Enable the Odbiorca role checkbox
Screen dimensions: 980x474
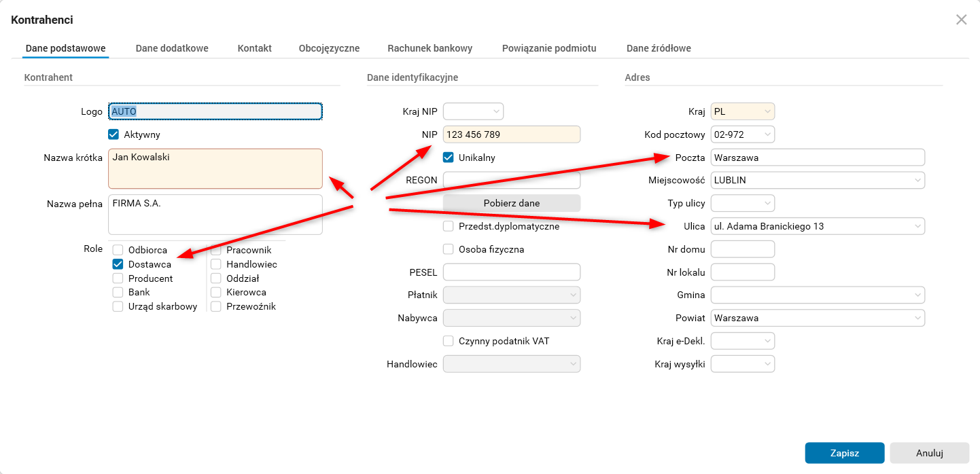pyautogui.click(x=118, y=250)
